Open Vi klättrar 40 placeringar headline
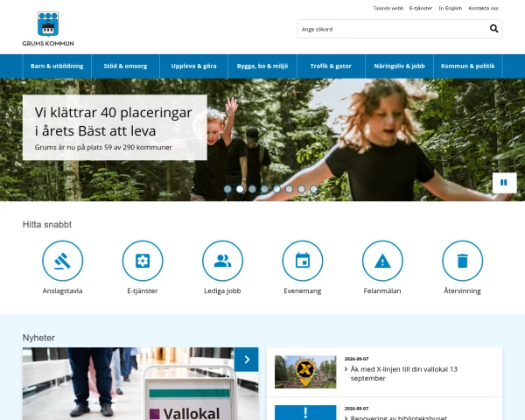The width and height of the screenshot is (525, 420). click(113, 122)
